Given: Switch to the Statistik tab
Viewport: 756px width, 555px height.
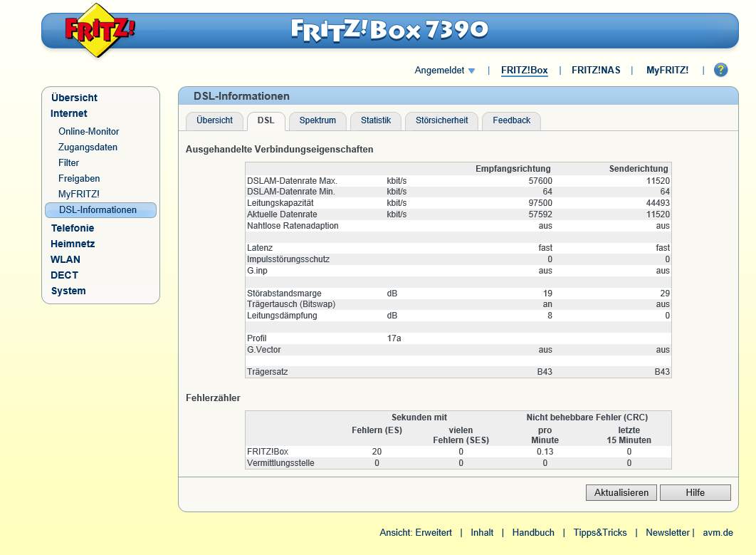Looking at the screenshot, I should pos(376,120).
